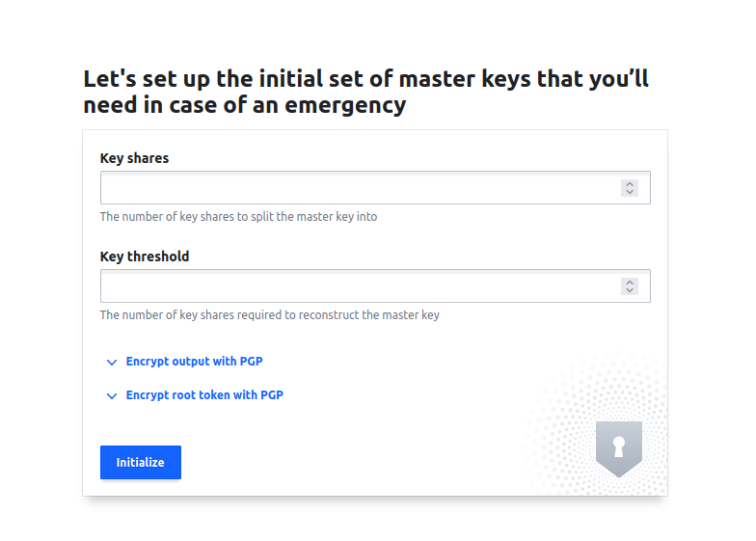
Task: Decrease Key shares with the down arrow
Action: pyautogui.click(x=630, y=192)
